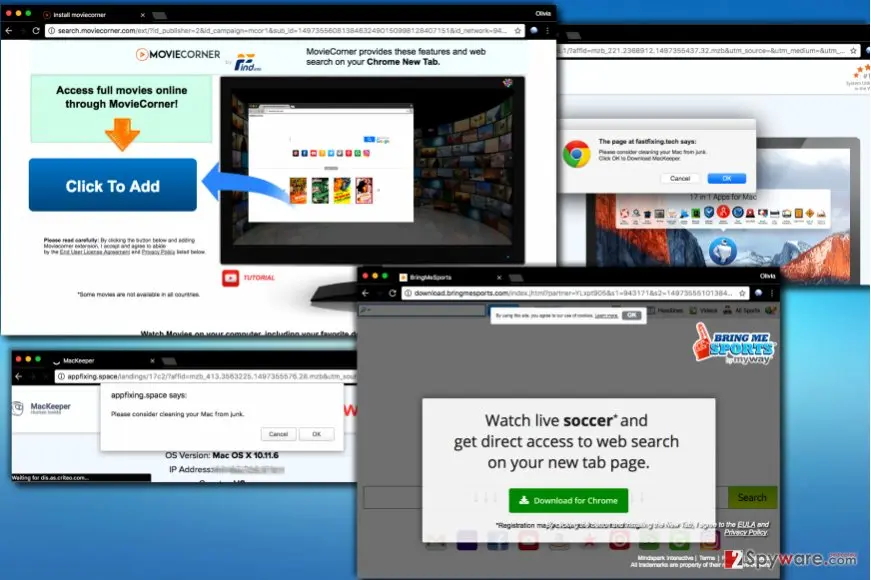Viewport: 871px width, 580px height.
Task: Reload the MovieCorner install page
Action: 36,31
